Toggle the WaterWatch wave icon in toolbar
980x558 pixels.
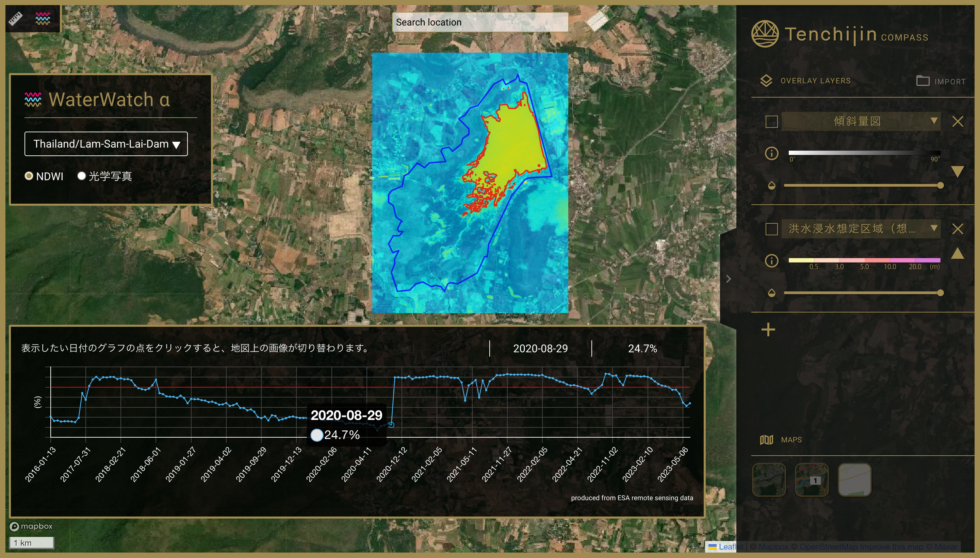[x=43, y=18]
